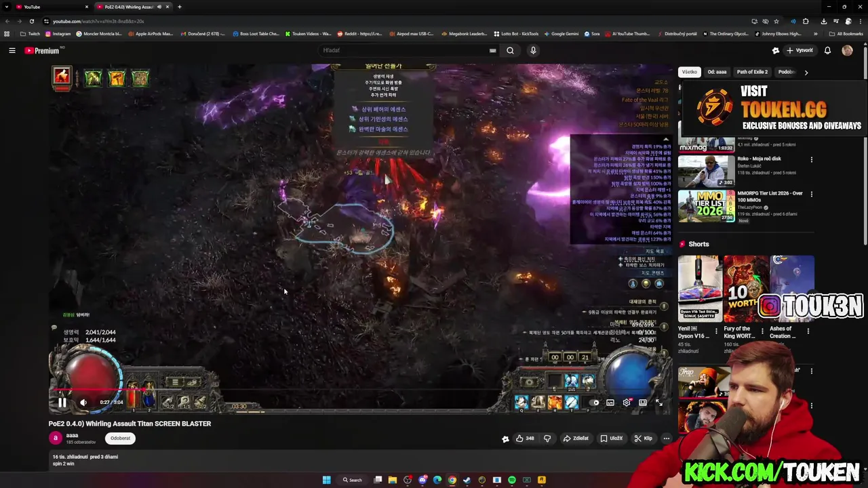Bookmark this page with the star icon
This screenshot has height=488, width=868.
(776, 21)
